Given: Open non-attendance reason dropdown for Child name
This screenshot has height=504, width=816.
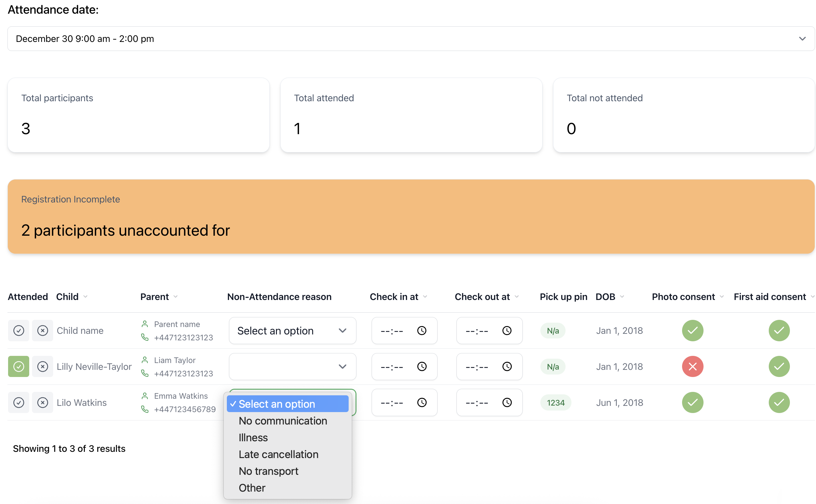Looking at the screenshot, I should pos(292,330).
